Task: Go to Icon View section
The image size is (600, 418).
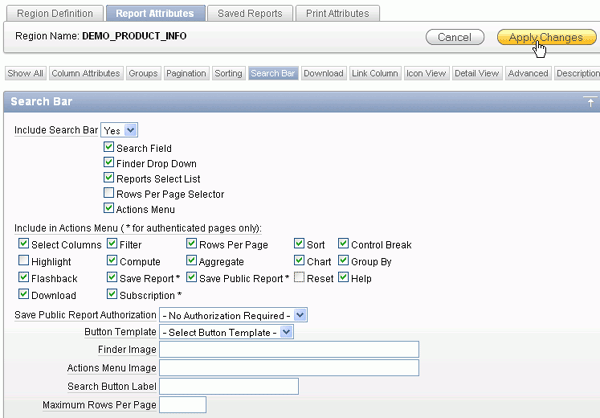Action: [x=426, y=73]
